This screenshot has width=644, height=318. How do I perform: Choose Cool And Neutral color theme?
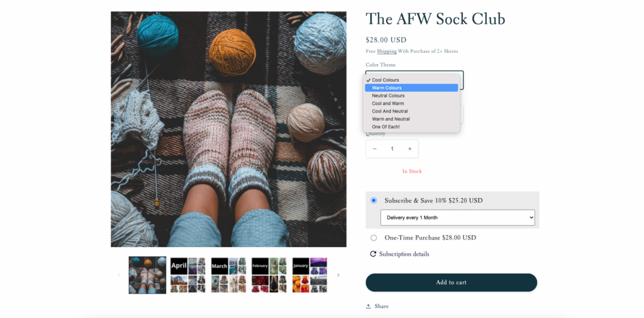411,111
